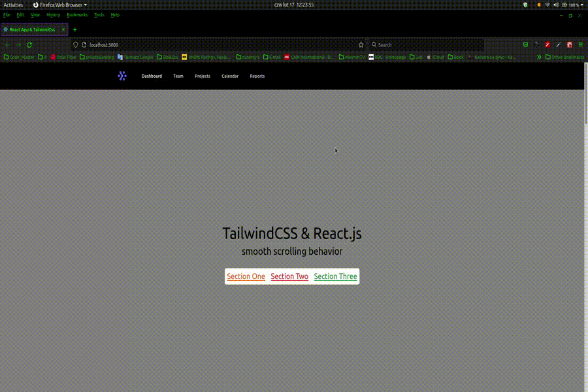588x392 pixels.
Task: Click the purple site logo in the navbar
Action: pos(122,76)
